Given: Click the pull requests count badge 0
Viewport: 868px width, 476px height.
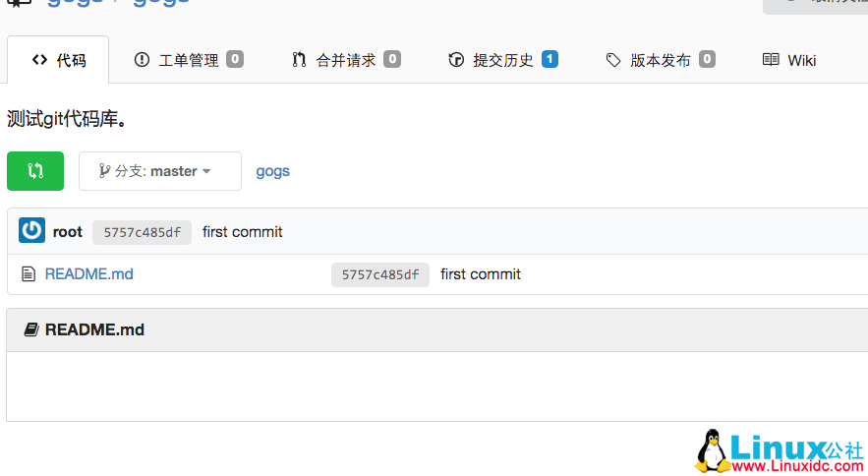Looking at the screenshot, I should coord(392,59).
